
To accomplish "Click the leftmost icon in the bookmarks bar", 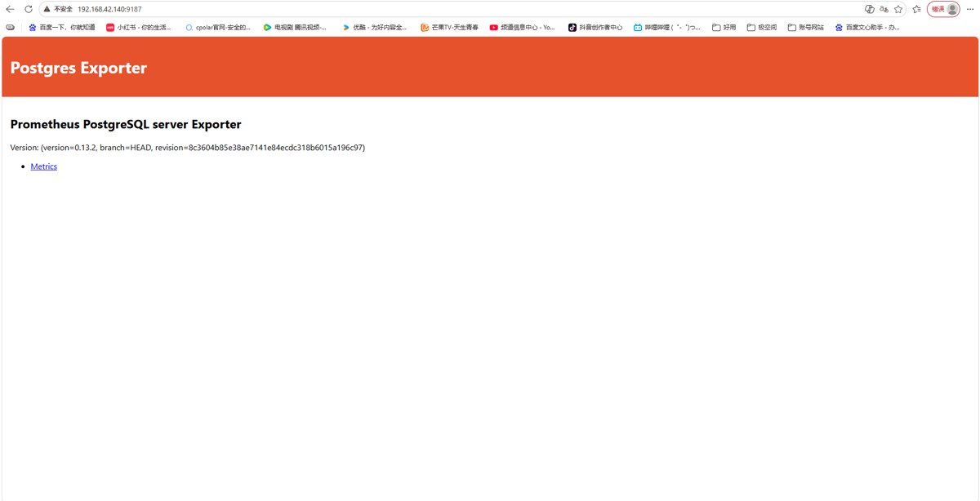I will (x=10, y=27).
